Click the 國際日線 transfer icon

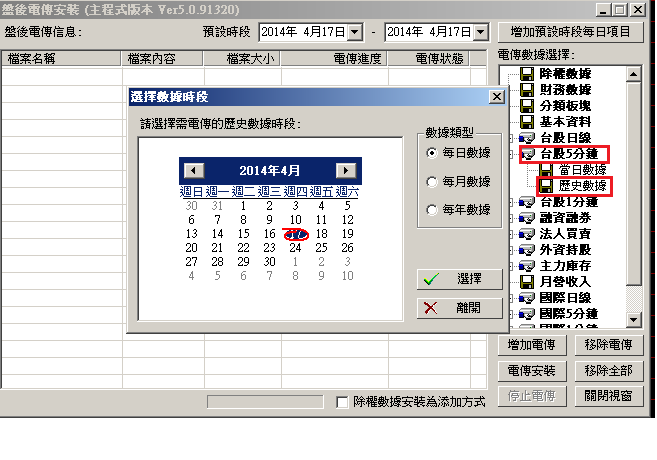(527, 298)
